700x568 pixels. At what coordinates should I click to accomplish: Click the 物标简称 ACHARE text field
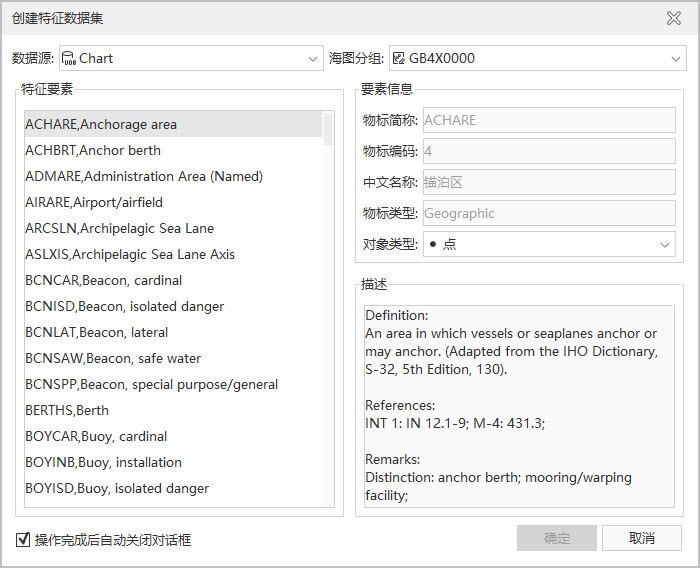549,120
